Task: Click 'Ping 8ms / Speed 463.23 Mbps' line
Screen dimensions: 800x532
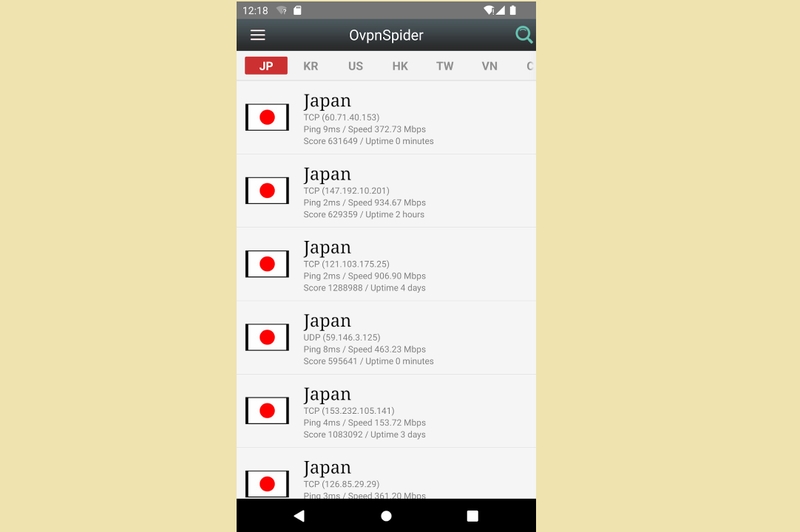Action: pyautogui.click(x=364, y=349)
